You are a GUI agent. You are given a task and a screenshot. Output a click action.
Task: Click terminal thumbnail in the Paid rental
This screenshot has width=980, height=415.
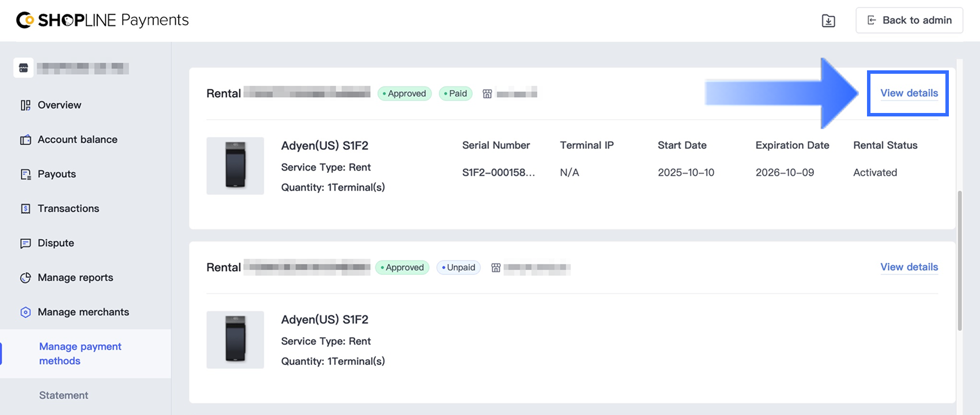[235, 166]
